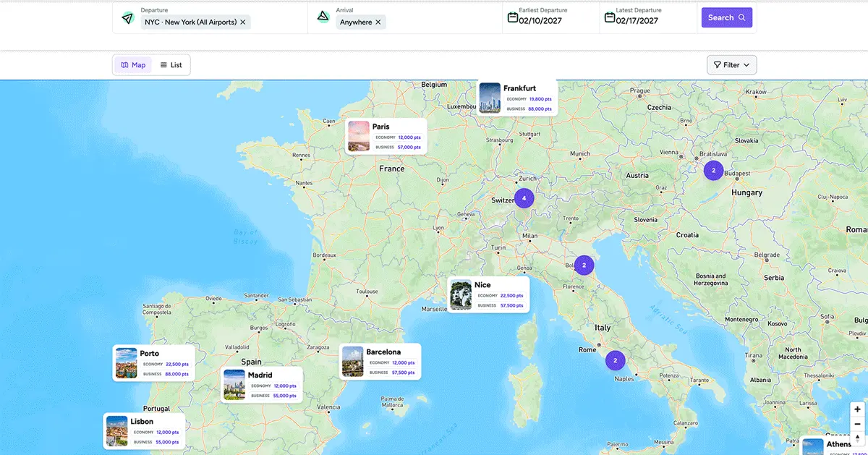Expand the cluster of 4 near Switzerland

coord(524,198)
